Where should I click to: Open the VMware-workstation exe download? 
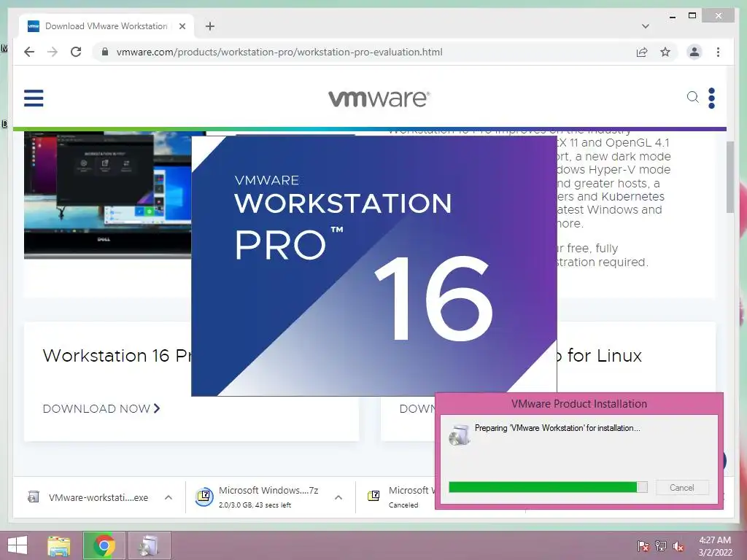(98, 497)
